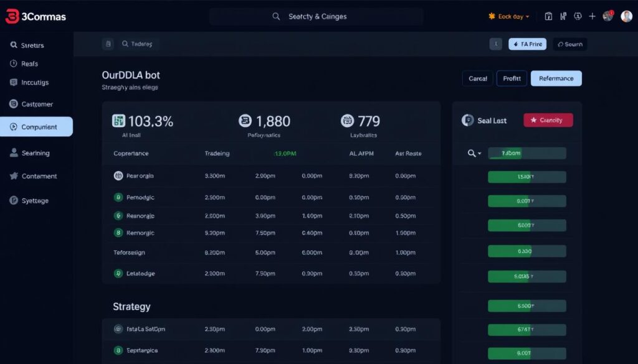Click 8.200m in the Teforsesign row
The width and height of the screenshot is (638, 364).
pos(214,252)
